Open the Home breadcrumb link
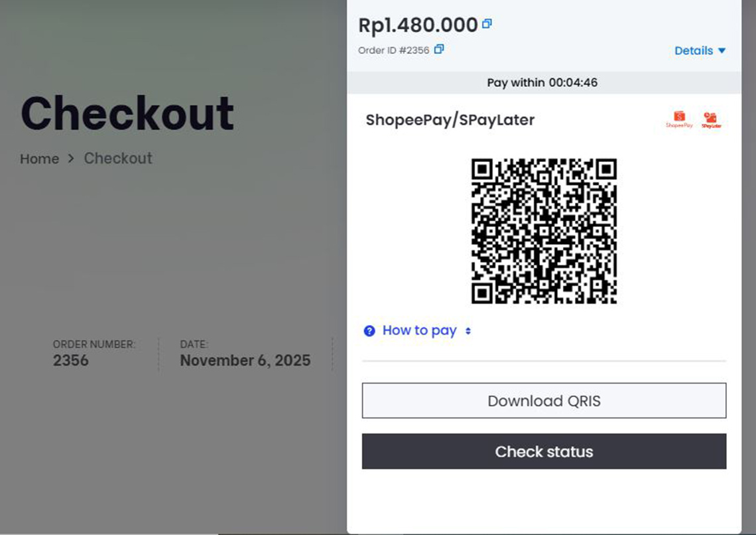This screenshot has width=756, height=535. coord(39,159)
